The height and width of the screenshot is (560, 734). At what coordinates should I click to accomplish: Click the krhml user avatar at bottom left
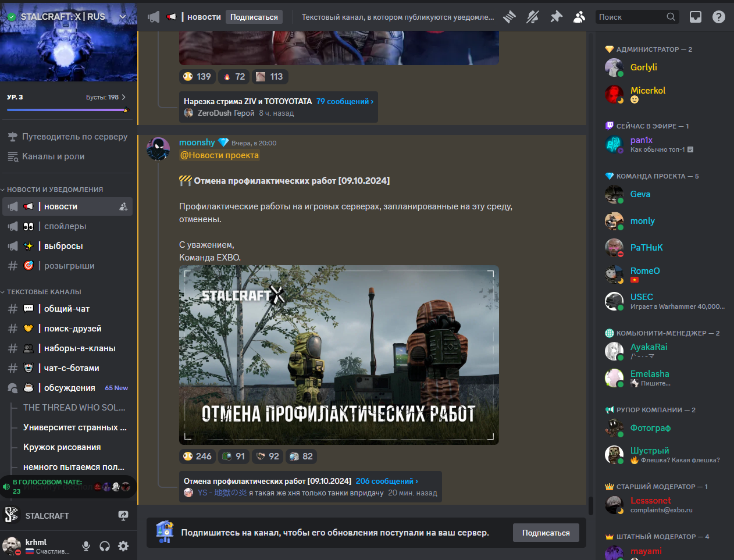[x=12, y=546]
